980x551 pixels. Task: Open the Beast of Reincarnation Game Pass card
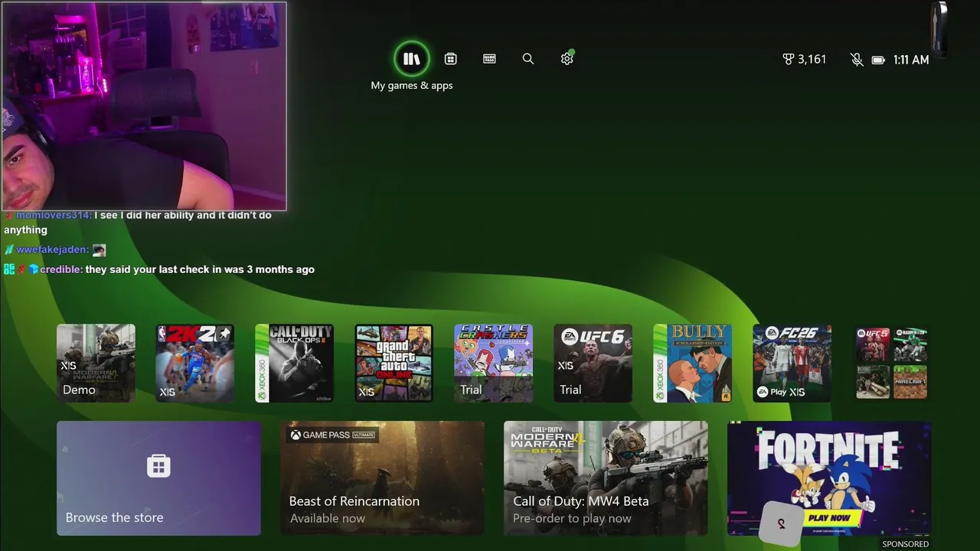pyautogui.click(x=382, y=478)
